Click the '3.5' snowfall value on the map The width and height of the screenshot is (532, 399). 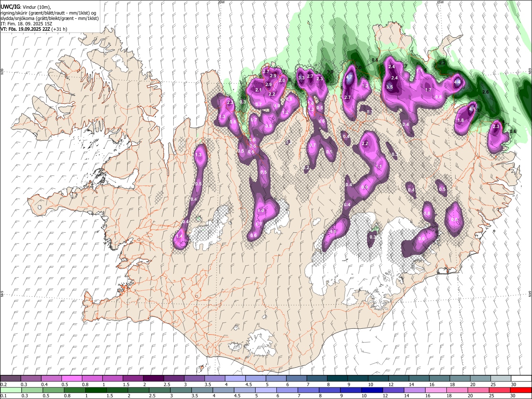(x=389, y=87)
